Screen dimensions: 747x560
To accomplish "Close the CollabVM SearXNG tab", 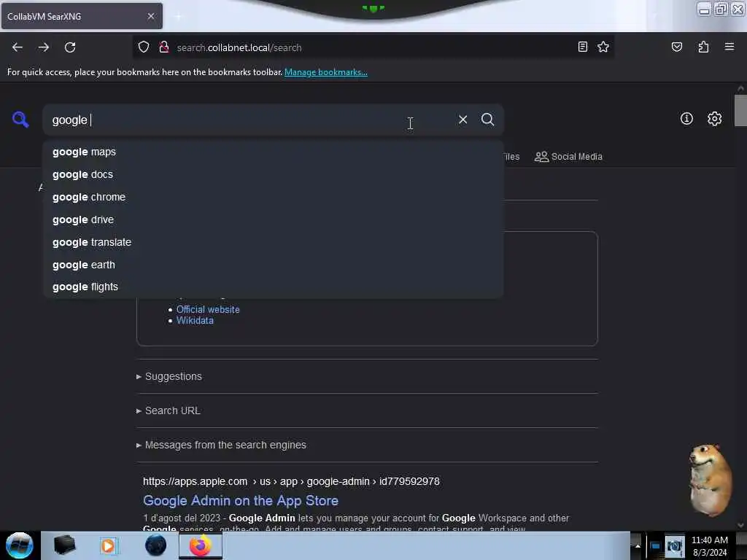I will click(x=151, y=16).
